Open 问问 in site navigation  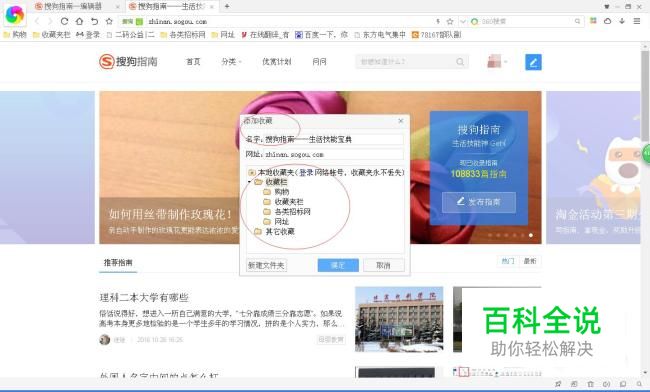[319, 62]
